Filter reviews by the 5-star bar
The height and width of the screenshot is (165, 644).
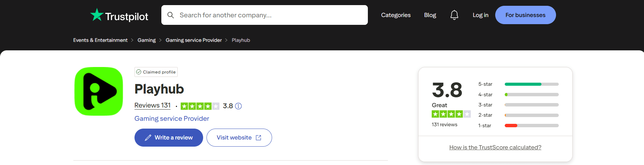pyautogui.click(x=531, y=84)
